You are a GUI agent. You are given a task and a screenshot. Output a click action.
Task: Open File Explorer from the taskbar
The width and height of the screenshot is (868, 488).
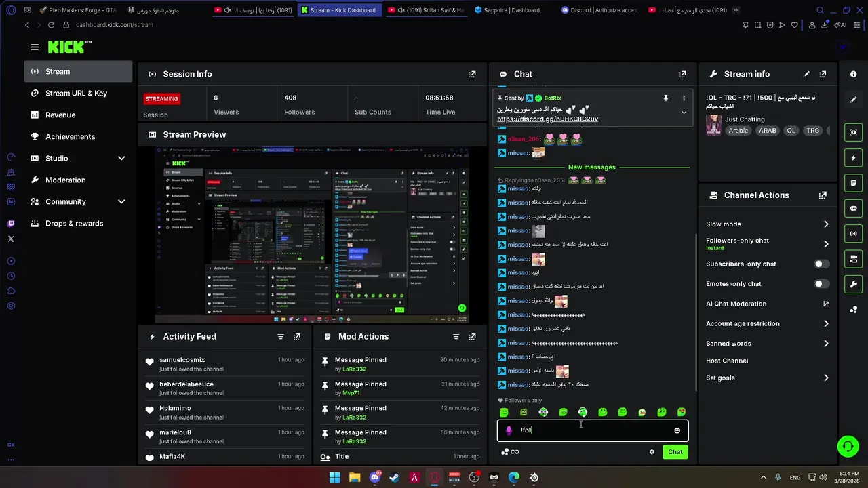click(355, 477)
